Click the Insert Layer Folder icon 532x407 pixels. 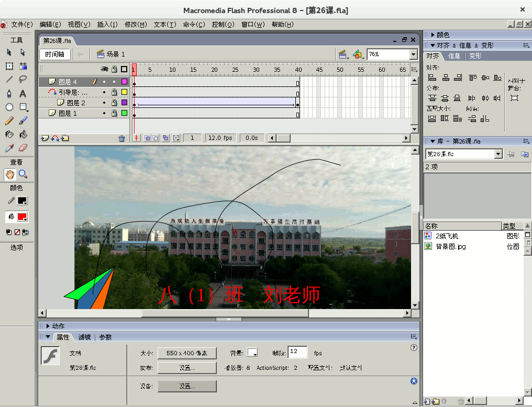(x=65, y=138)
